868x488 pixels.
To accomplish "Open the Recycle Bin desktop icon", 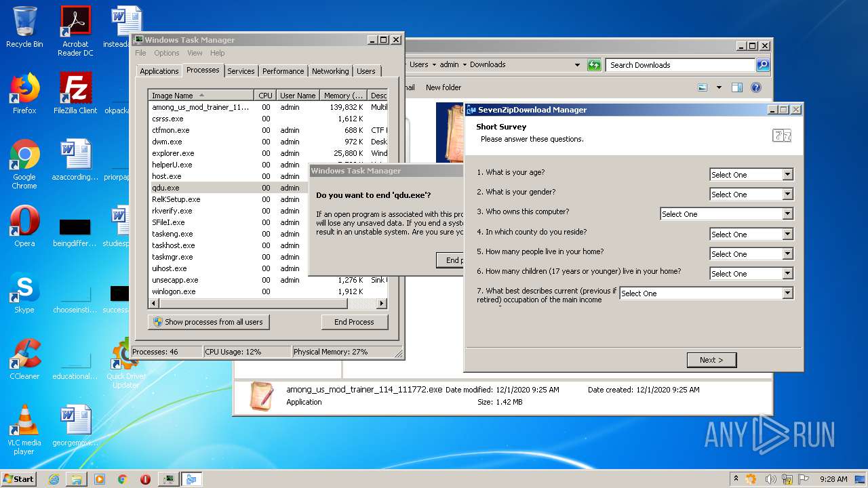I will coord(24,27).
